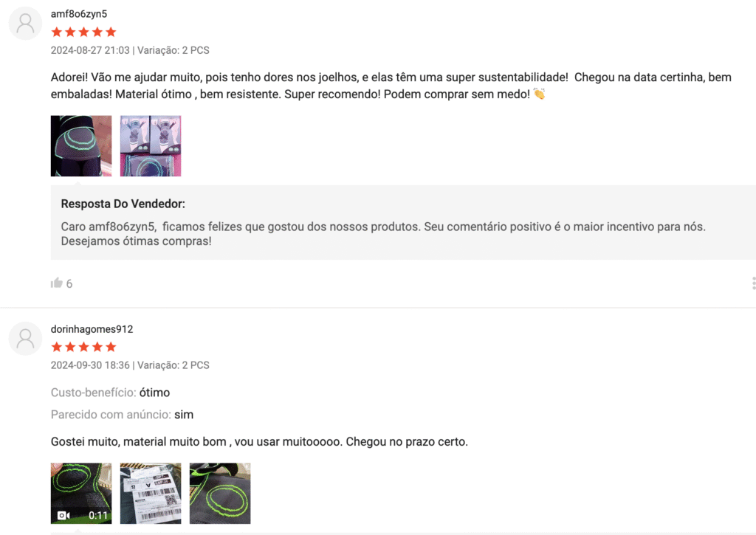Open the packaging box photo in the first review

[151, 145]
